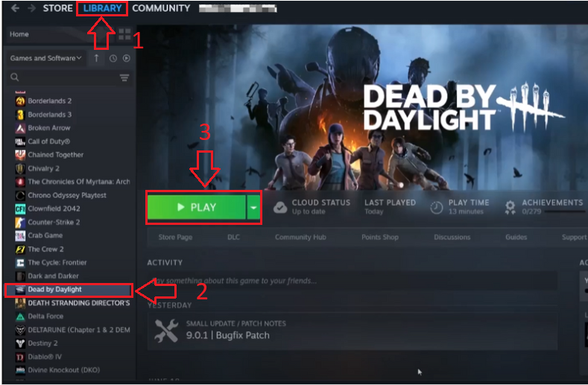Open the COMMUNITY tab
This screenshot has width=588, height=385.
click(160, 8)
